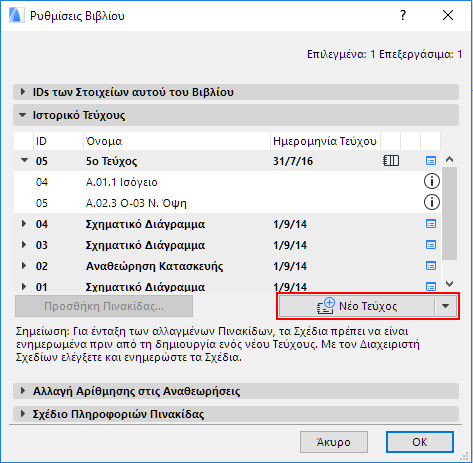
Task: Show info for A.02.3 O-03 N. Όψη
Action: coord(431,202)
